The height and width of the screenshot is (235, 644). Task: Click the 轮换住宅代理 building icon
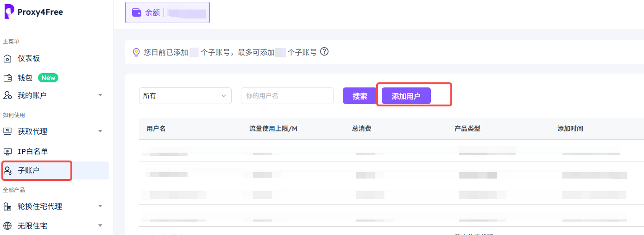pos(7,206)
